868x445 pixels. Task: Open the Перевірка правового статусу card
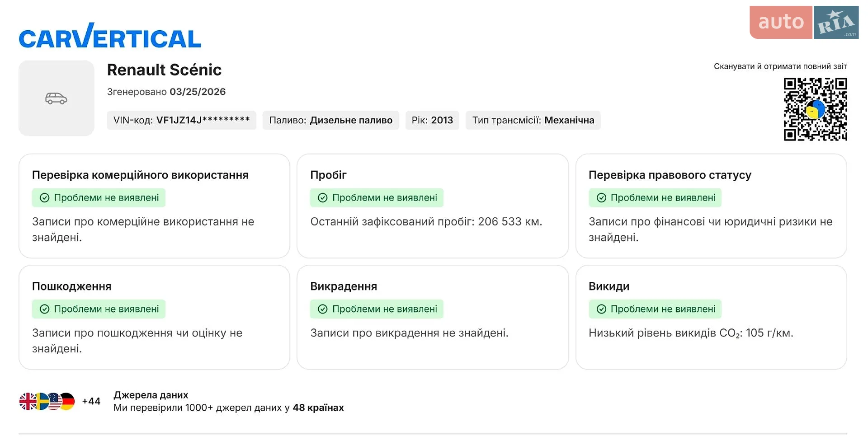711,206
